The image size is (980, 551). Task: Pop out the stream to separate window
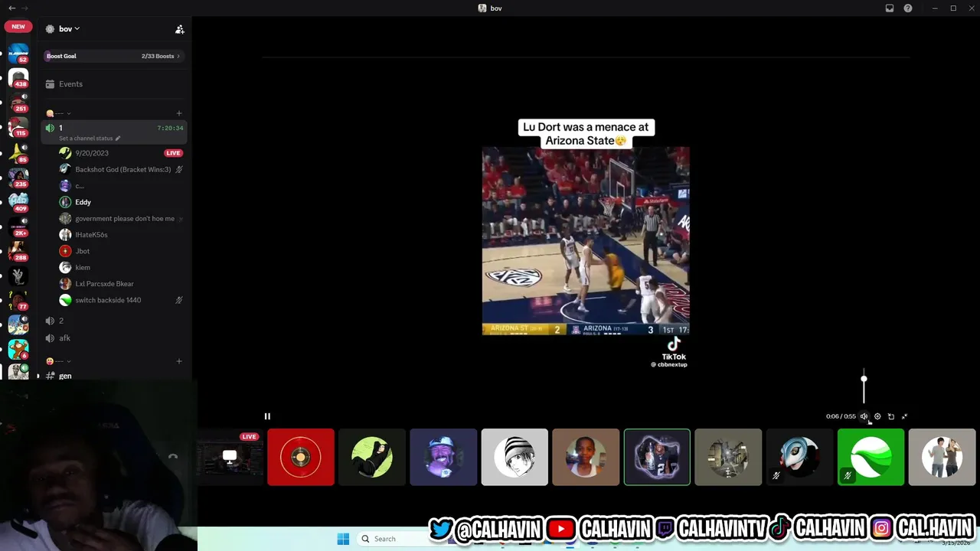[891, 416]
